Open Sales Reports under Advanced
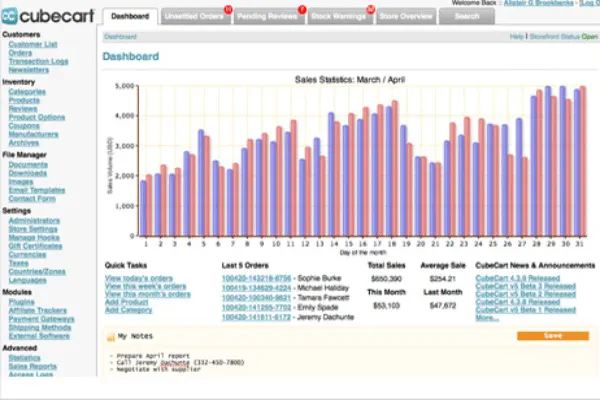600x400 pixels. pos(32,365)
